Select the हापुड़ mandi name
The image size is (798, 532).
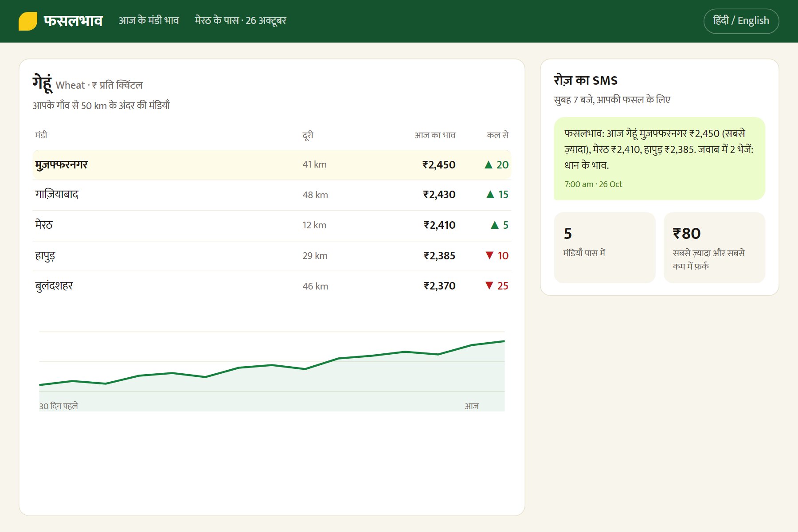pyautogui.click(x=45, y=256)
